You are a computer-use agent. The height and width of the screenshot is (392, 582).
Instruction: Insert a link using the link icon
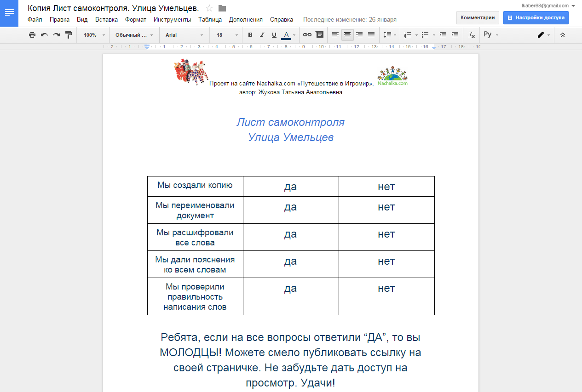307,35
